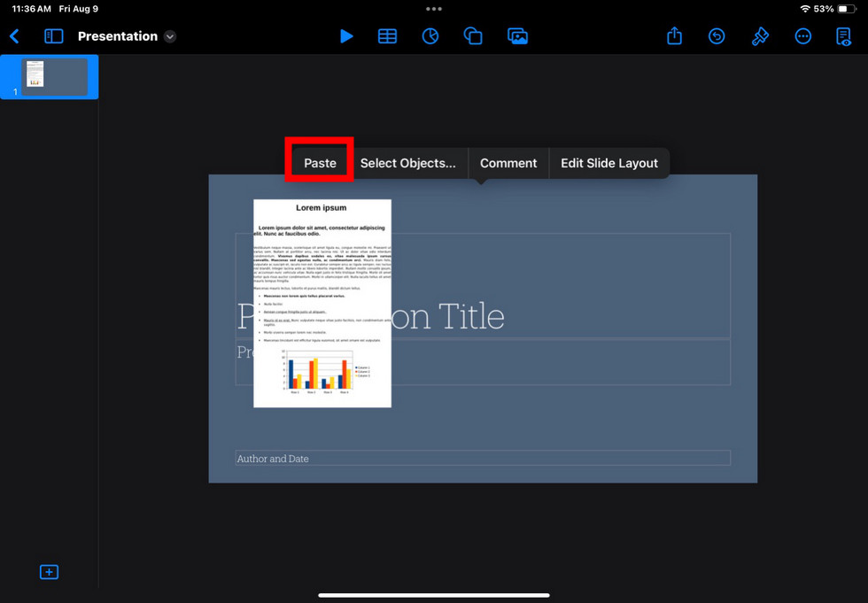Open the Presentation title dropdown

click(169, 36)
